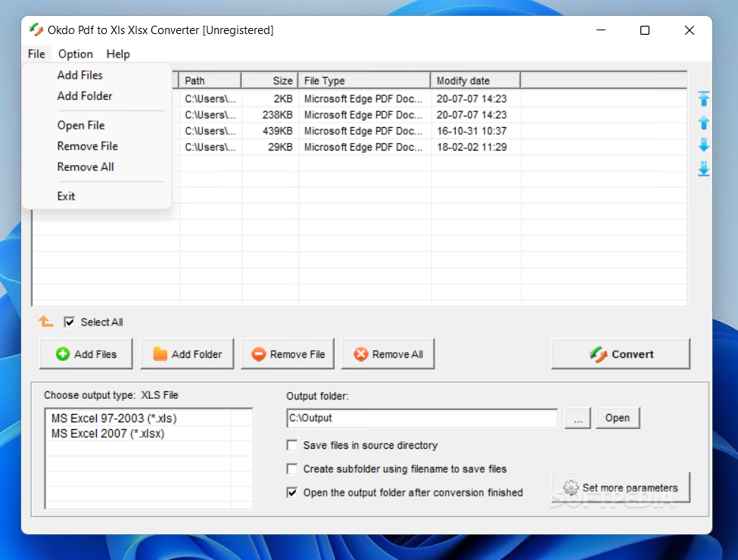Click the Output folder path field
The height and width of the screenshot is (560, 738).
[422, 418]
